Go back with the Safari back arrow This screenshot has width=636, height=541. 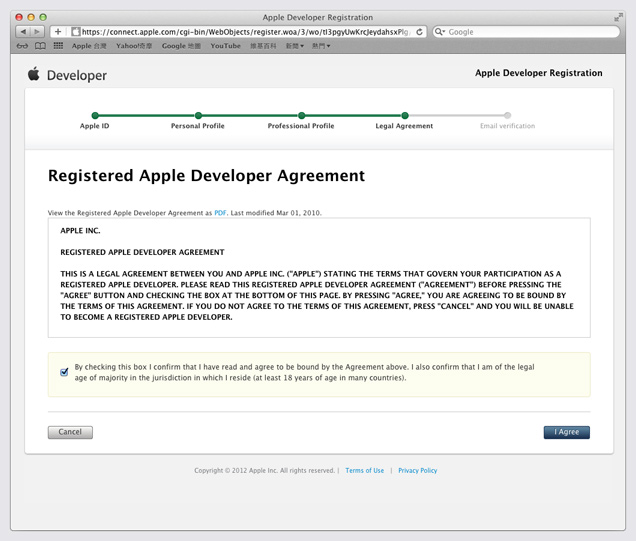[23, 32]
